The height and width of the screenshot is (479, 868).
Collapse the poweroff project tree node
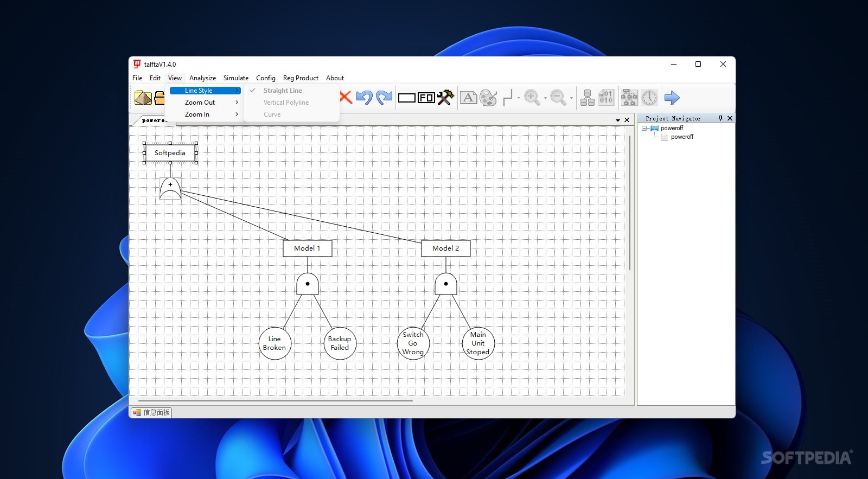pos(644,129)
